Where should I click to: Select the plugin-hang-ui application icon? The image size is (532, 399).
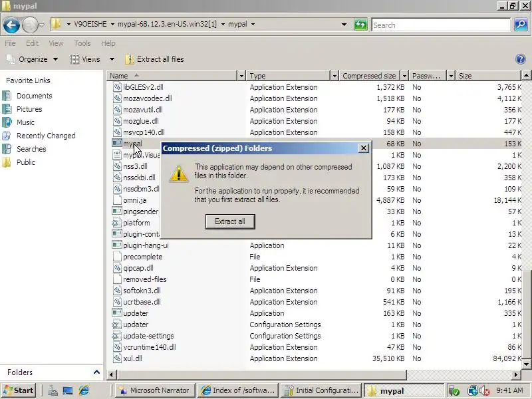pyautogui.click(x=117, y=245)
